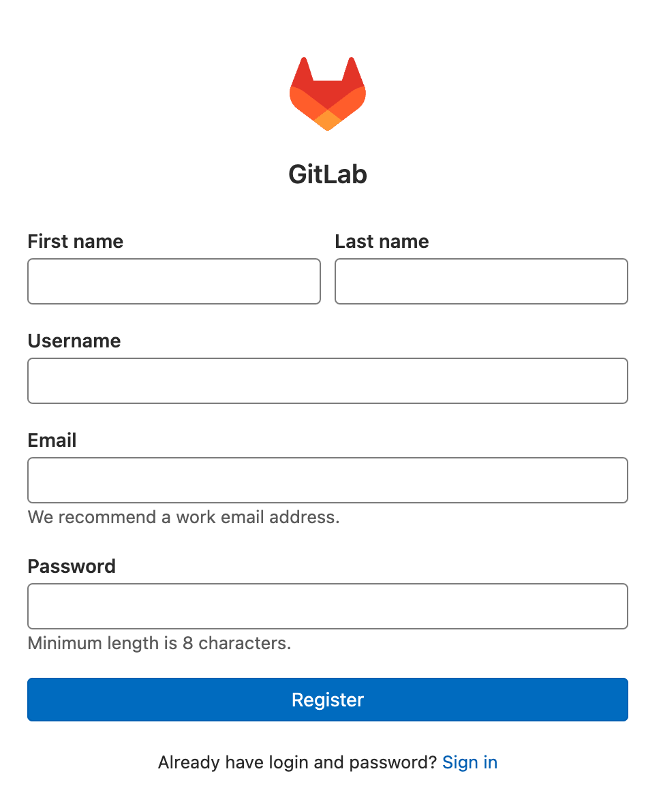
Task: Click the Password label text
Action: coord(71,566)
